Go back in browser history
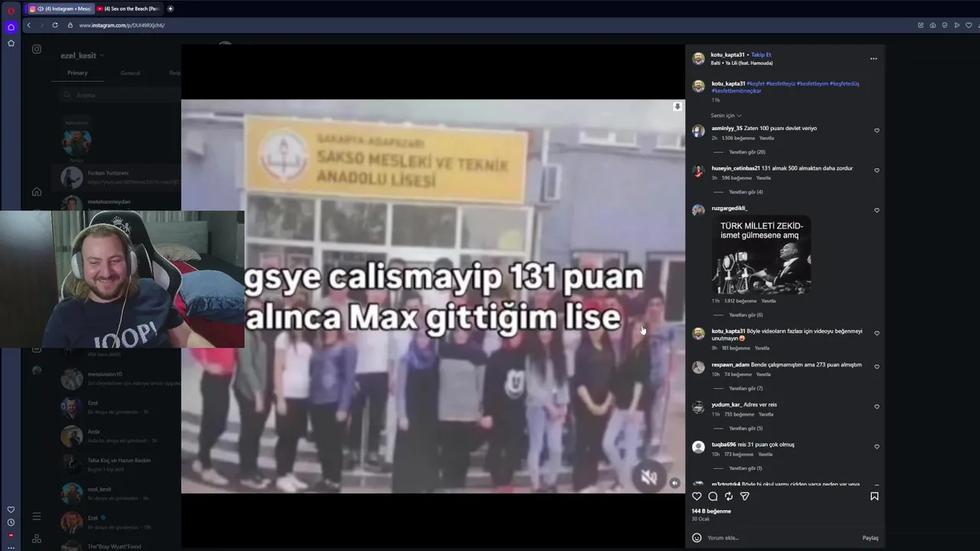Screen dimensions: 980x551 click(x=29, y=25)
